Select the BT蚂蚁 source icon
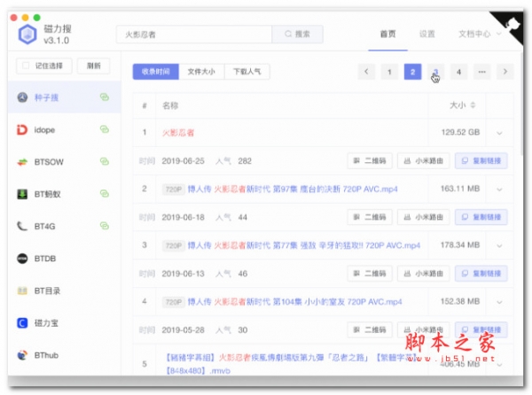The image size is (532, 395). coord(22,194)
